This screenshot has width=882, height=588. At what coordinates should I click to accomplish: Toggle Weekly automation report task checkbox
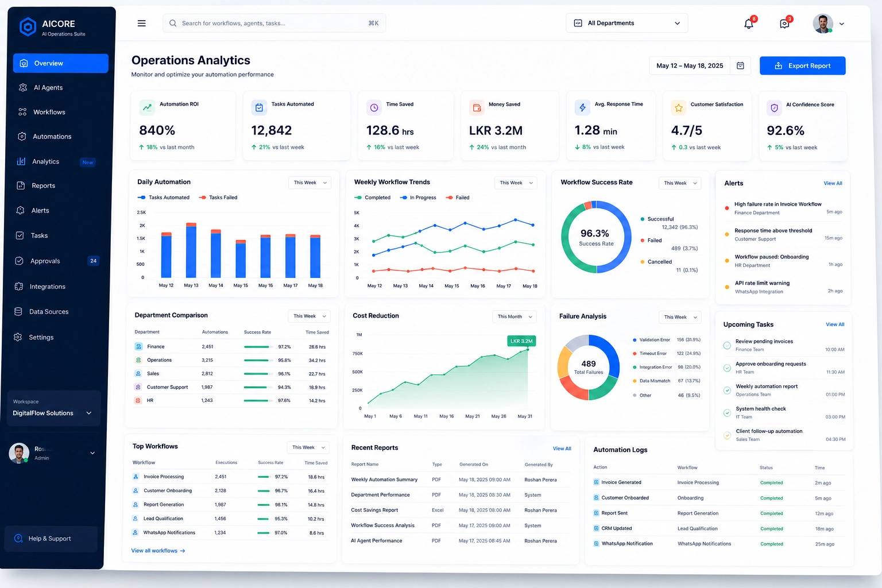pyautogui.click(x=727, y=390)
